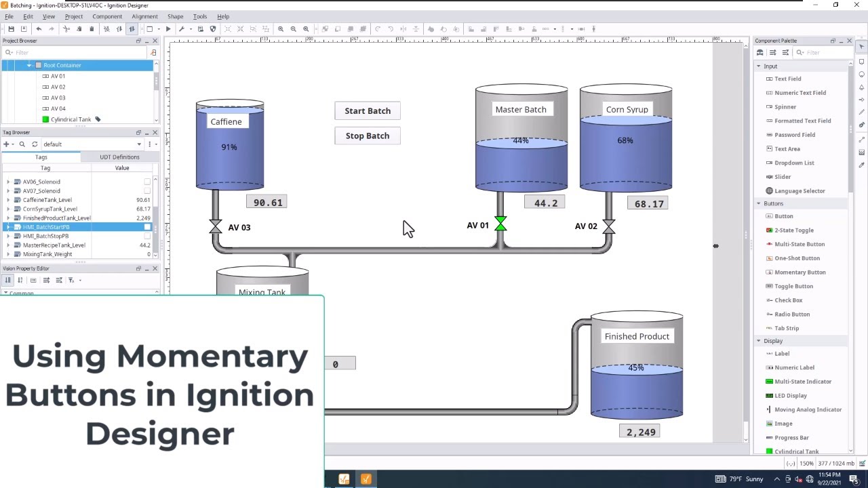This screenshot has height=488, width=868.
Task: Select the Language Selector component
Action: click(795, 190)
